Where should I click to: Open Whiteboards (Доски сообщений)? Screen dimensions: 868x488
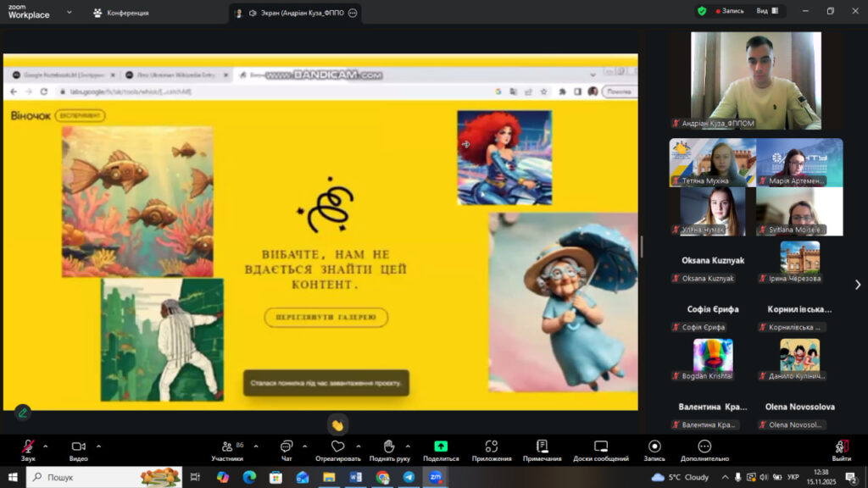click(600, 450)
